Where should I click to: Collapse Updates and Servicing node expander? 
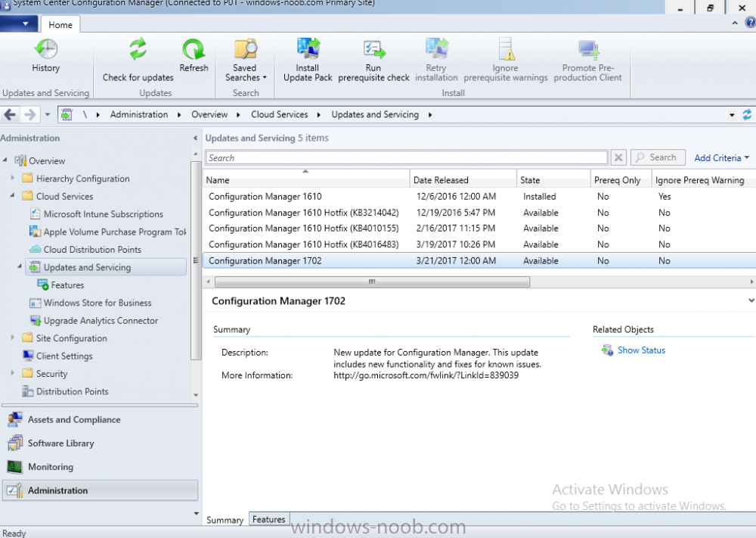20,266
